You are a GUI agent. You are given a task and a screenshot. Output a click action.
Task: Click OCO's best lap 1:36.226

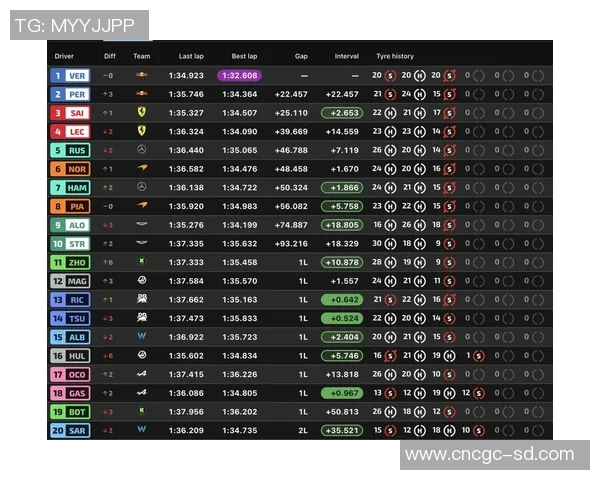(240, 374)
